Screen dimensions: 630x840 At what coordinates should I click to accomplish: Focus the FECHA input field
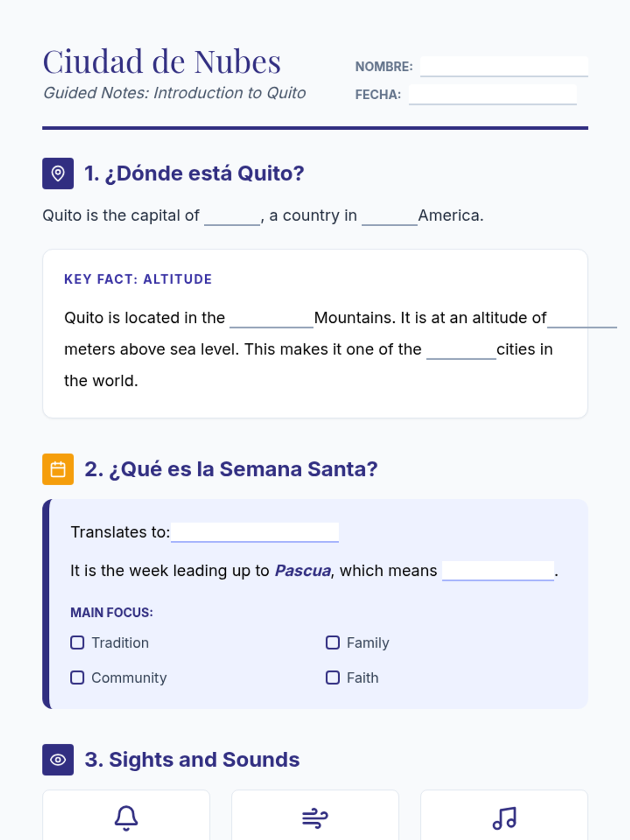pos(492,94)
